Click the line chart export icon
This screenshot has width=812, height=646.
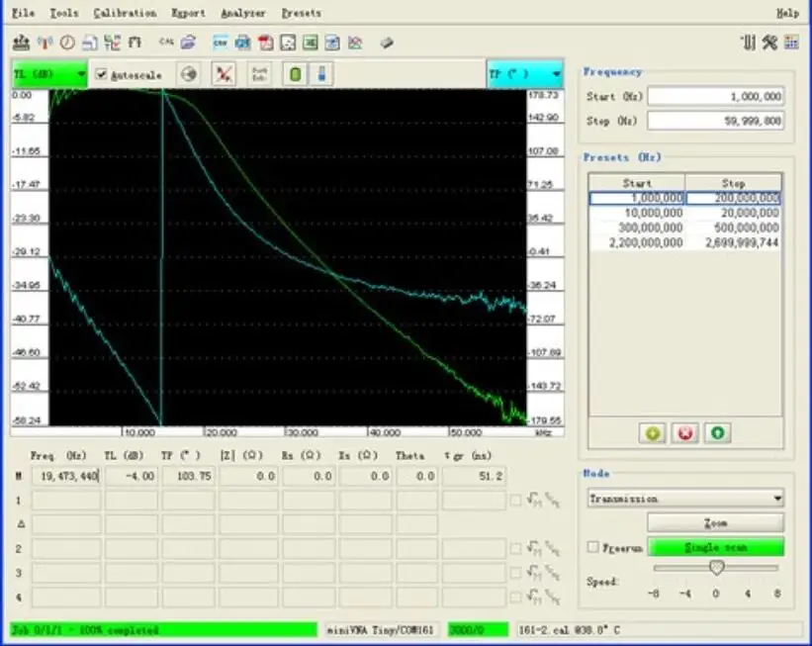click(355, 43)
